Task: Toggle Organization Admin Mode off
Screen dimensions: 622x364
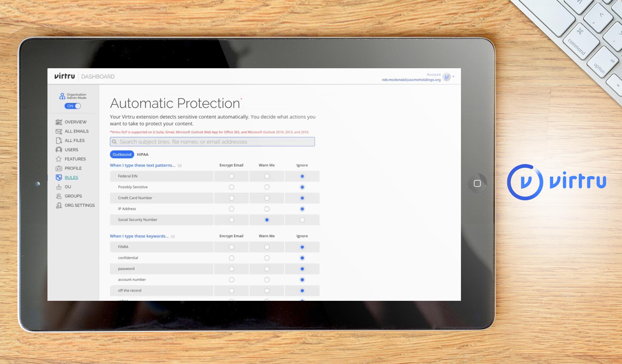Action: (x=72, y=106)
